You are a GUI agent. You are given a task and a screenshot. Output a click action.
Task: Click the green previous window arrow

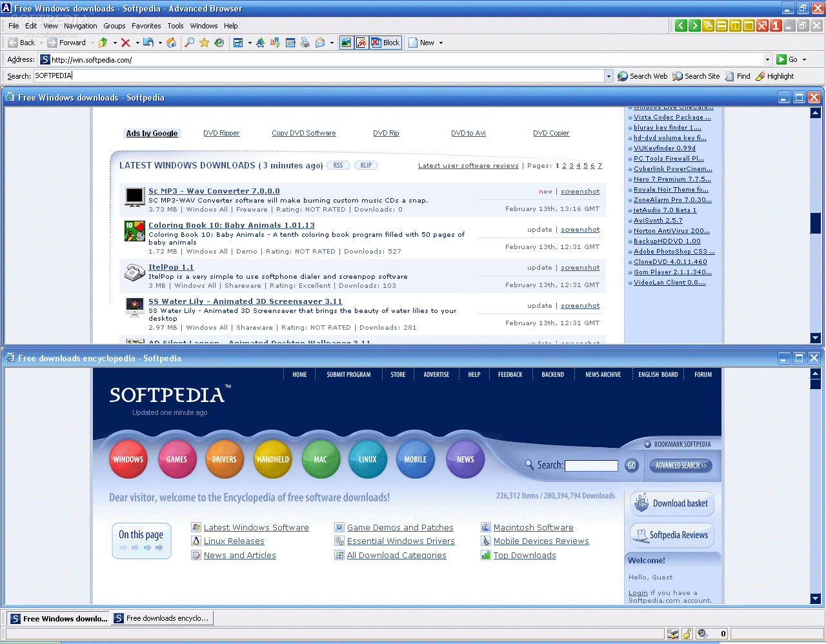click(681, 26)
